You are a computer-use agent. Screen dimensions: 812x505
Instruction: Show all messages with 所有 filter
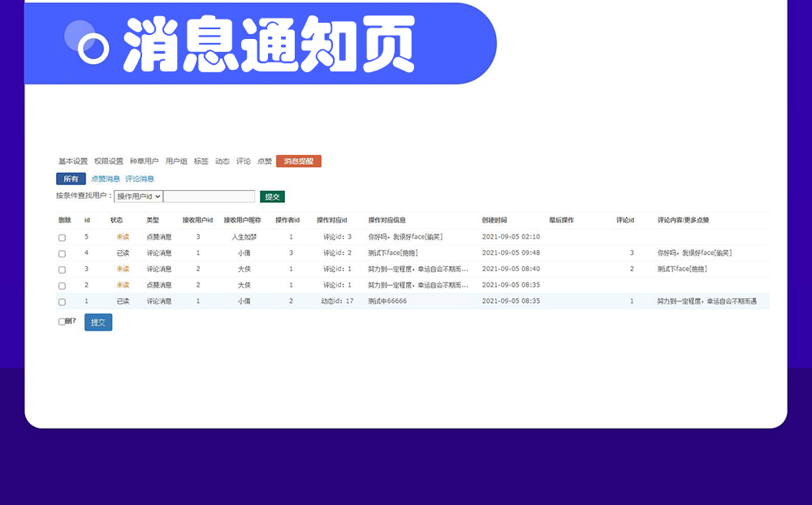coord(71,179)
